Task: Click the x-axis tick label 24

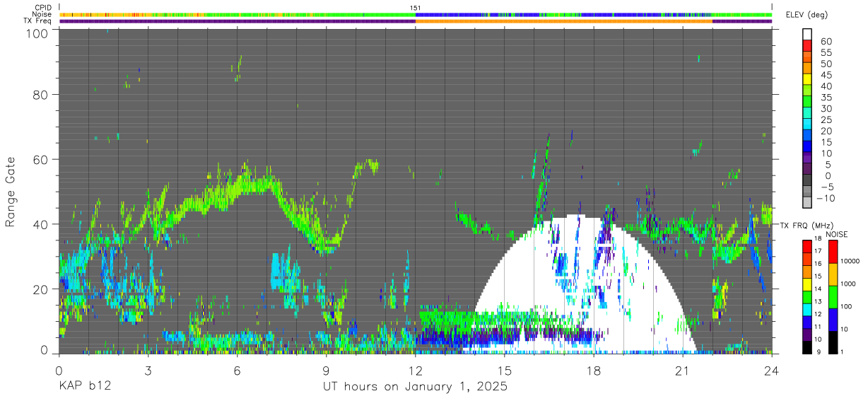Action: pos(772,370)
